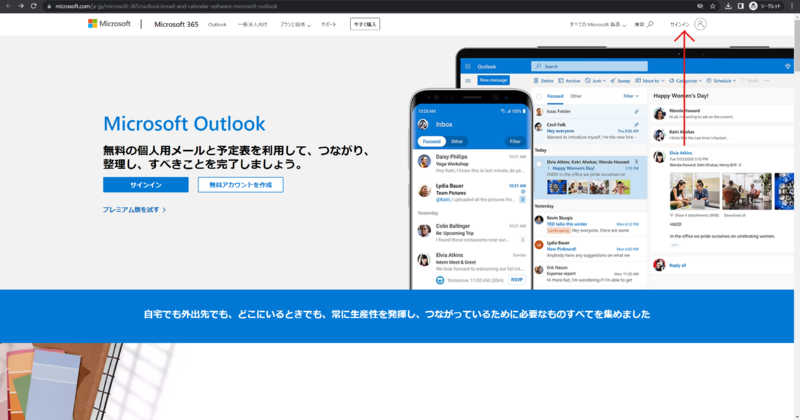Click Archive in the mockup toolbar
The image size is (800, 420).
click(x=569, y=81)
